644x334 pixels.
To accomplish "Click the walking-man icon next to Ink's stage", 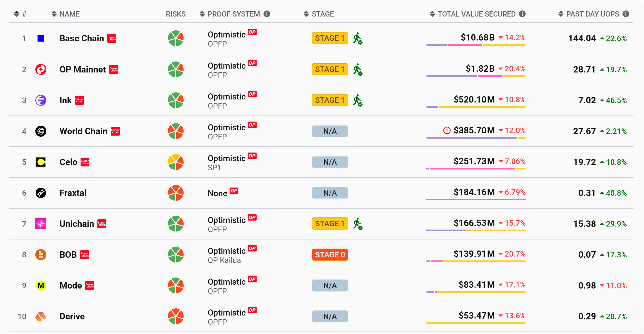I will (358, 100).
